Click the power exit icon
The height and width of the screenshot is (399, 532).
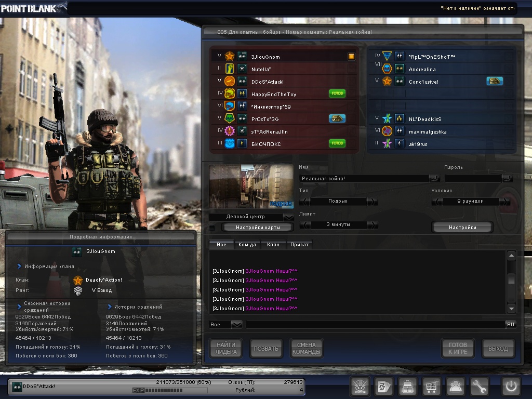[511, 387]
